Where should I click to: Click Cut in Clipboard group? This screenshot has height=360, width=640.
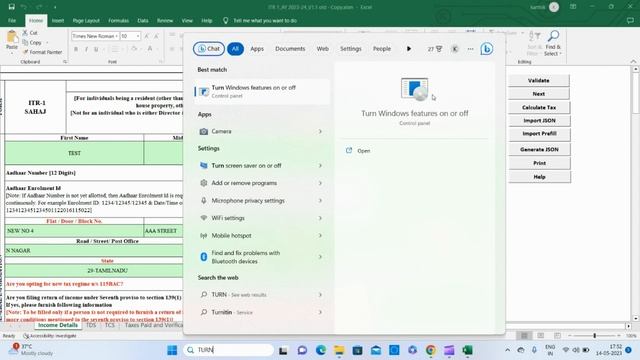(x=30, y=33)
